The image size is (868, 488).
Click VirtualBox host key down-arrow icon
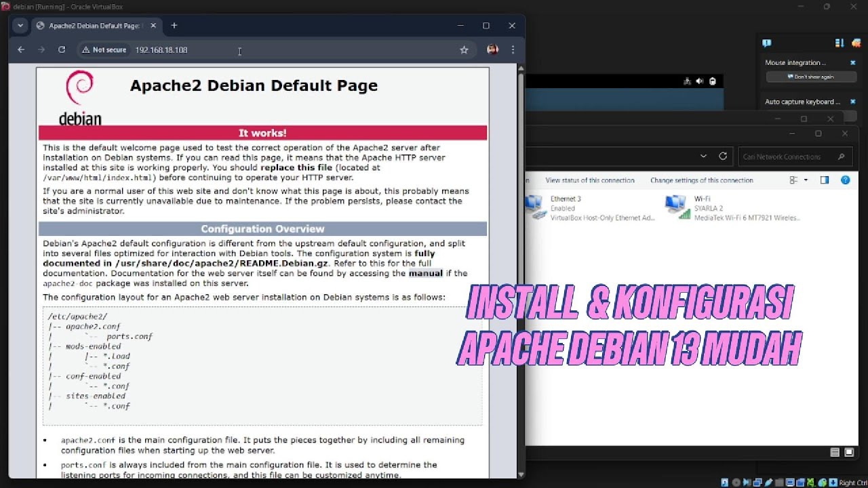833,483
